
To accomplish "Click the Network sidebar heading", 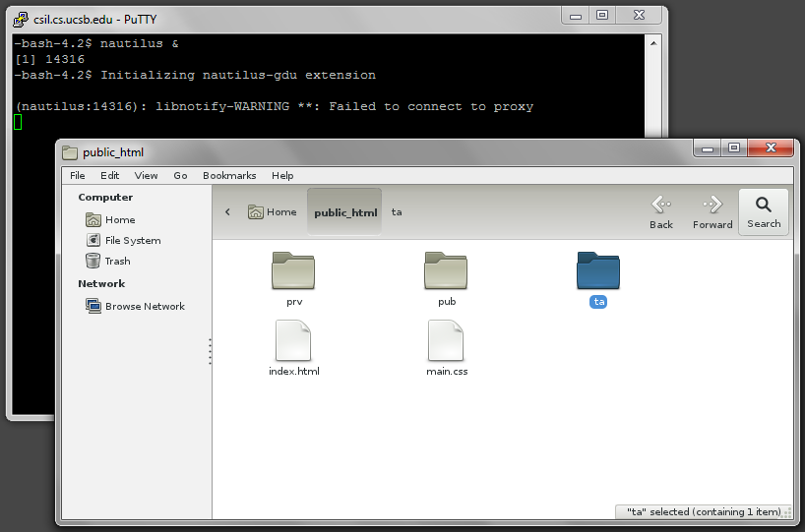I will point(101,283).
